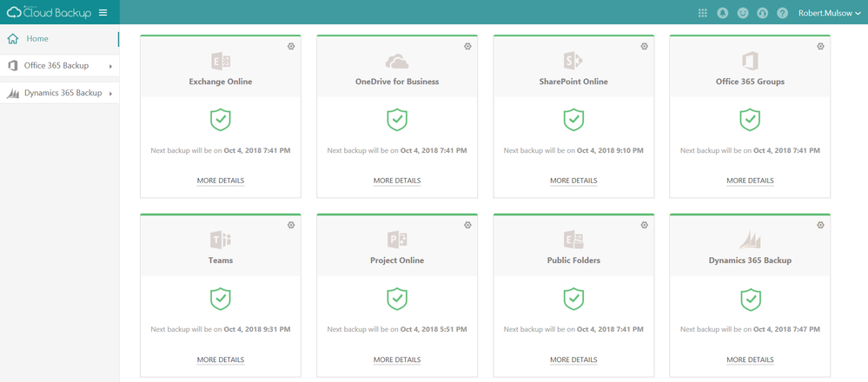
Task: Open Public Folders card settings gear
Action: (x=645, y=225)
